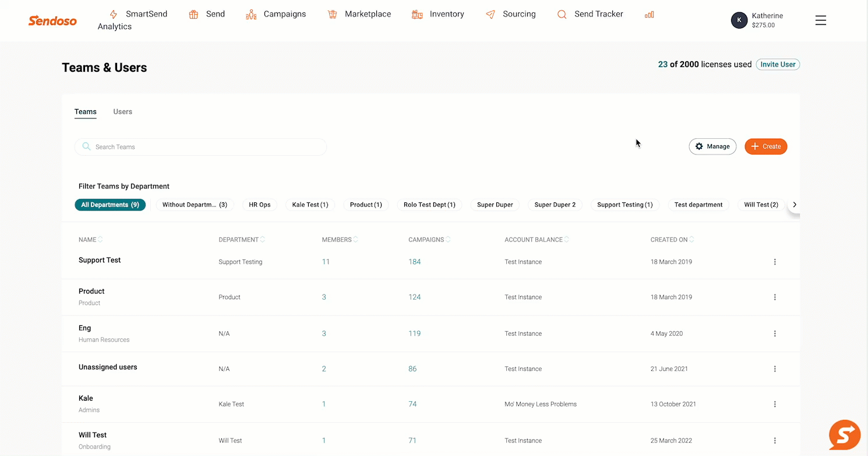Click the Analytics bar chart icon

650,15
